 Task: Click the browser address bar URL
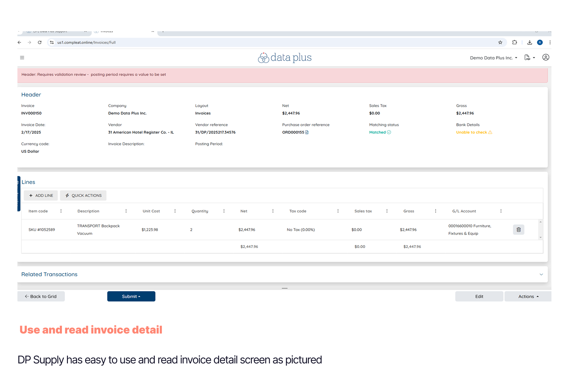pos(86,42)
